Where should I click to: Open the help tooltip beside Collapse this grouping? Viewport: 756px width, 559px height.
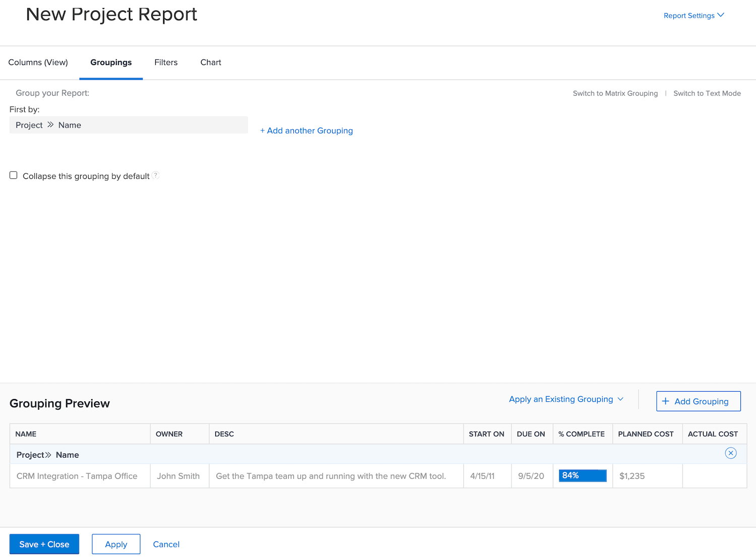click(x=156, y=175)
